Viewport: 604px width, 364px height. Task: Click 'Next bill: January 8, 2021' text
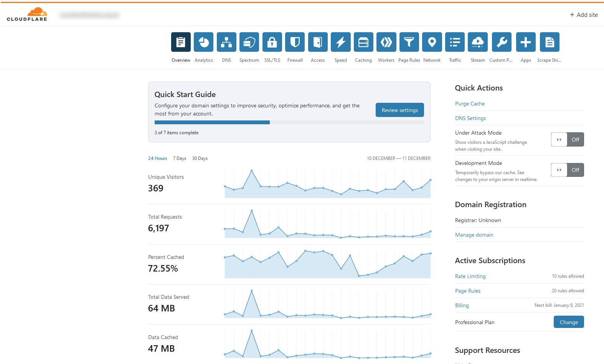[x=559, y=305]
